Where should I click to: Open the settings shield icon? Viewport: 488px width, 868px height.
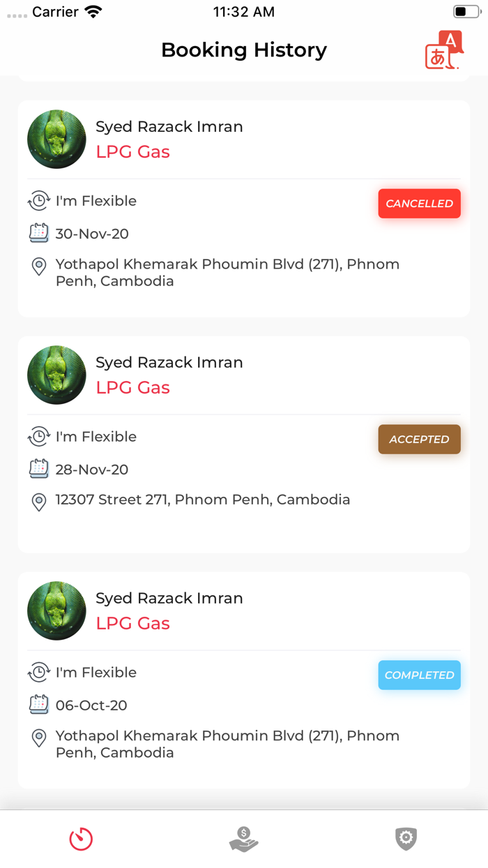(x=406, y=839)
